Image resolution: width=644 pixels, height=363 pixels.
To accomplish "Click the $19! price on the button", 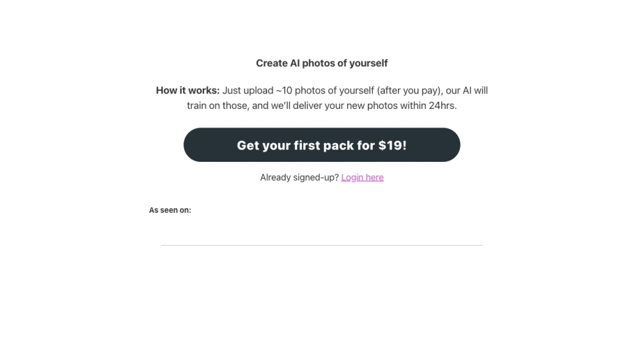I will click(392, 145).
